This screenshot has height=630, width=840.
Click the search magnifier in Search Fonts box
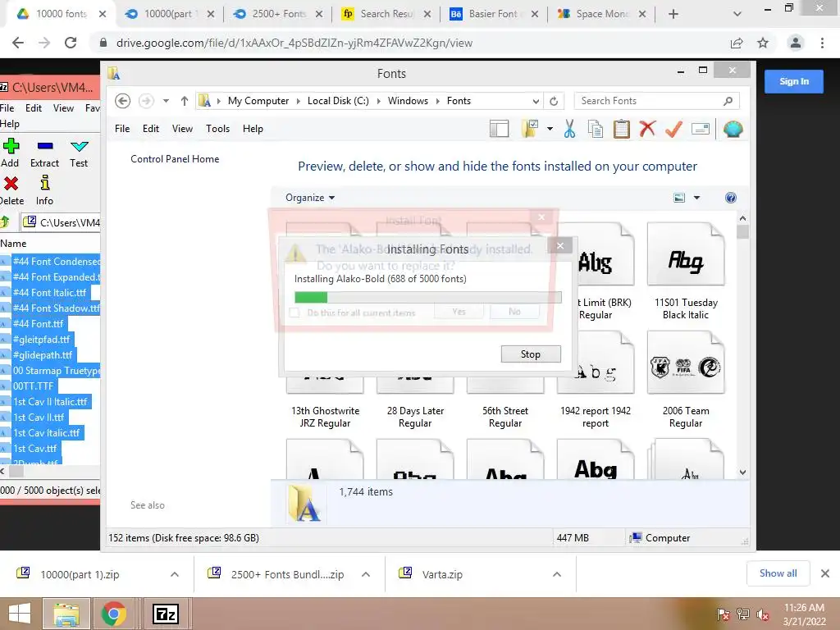point(728,101)
